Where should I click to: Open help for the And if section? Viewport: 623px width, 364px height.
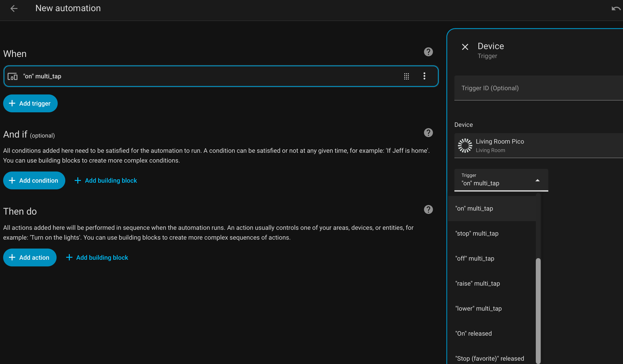pos(428,133)
